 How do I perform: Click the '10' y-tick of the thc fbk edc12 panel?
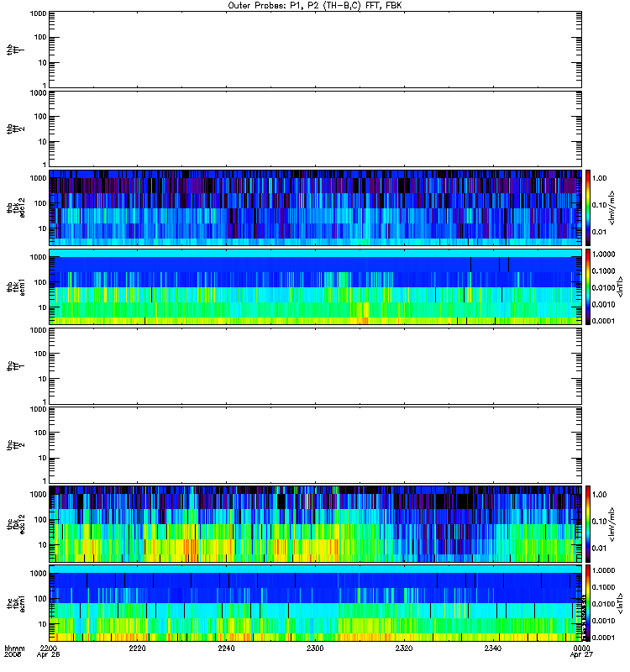click(x=43, y=544)
